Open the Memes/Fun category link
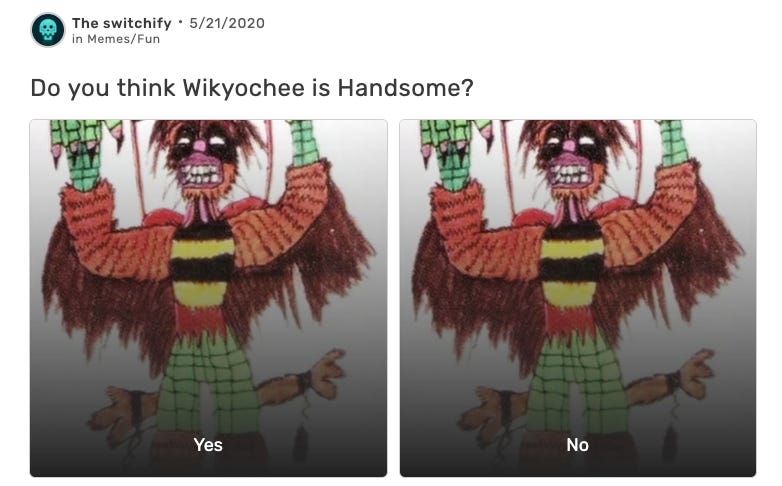The height and width of the screenshot is (486, 782). 124,39
